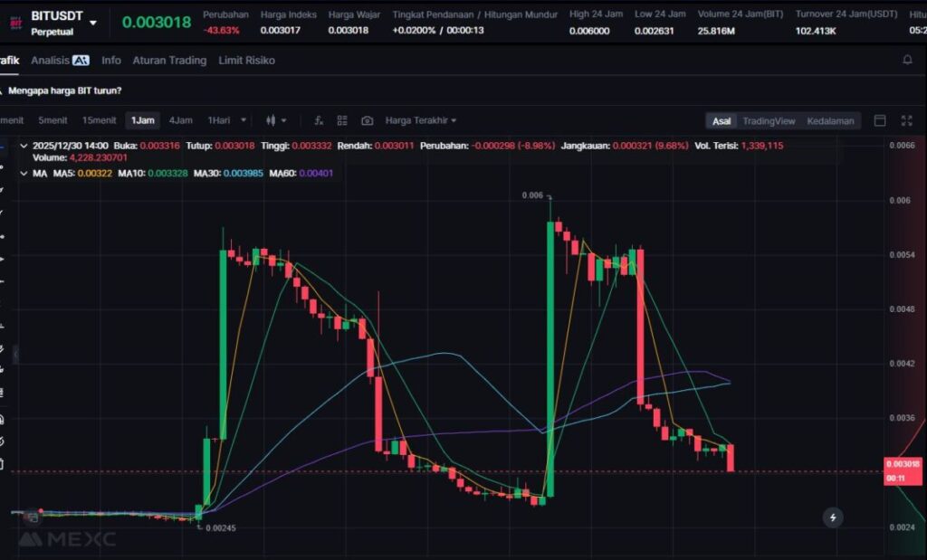Click 'Mengapa harga BIT turun?' link
Image resolution: width=927 pixels, height=560 pixels.
[64, 90]
